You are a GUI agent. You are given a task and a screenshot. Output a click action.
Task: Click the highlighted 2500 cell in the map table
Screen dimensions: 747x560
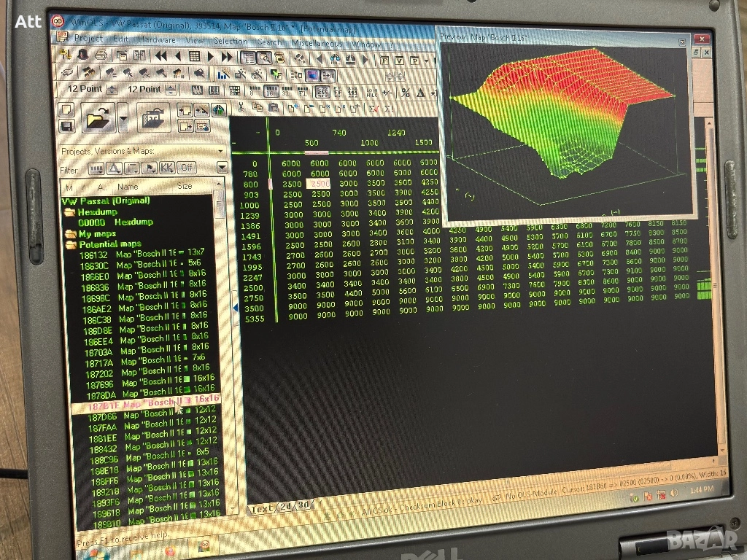click(x=322, y=184)
